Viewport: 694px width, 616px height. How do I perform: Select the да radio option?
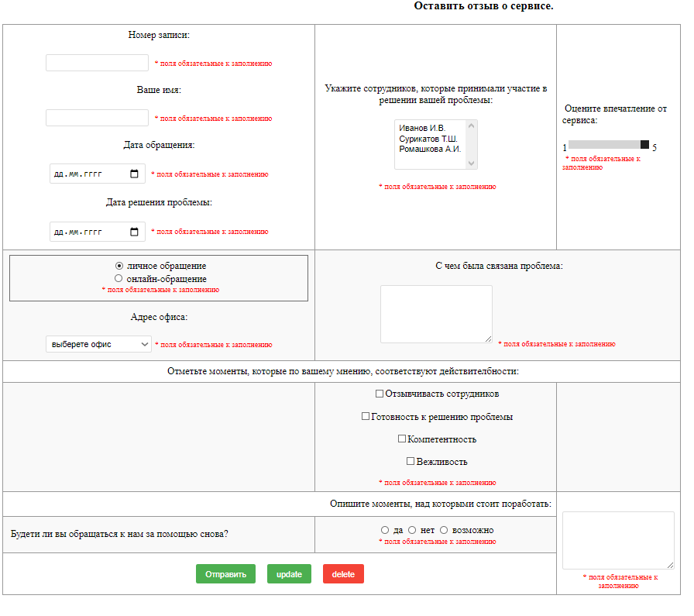[x=385, y=530]
